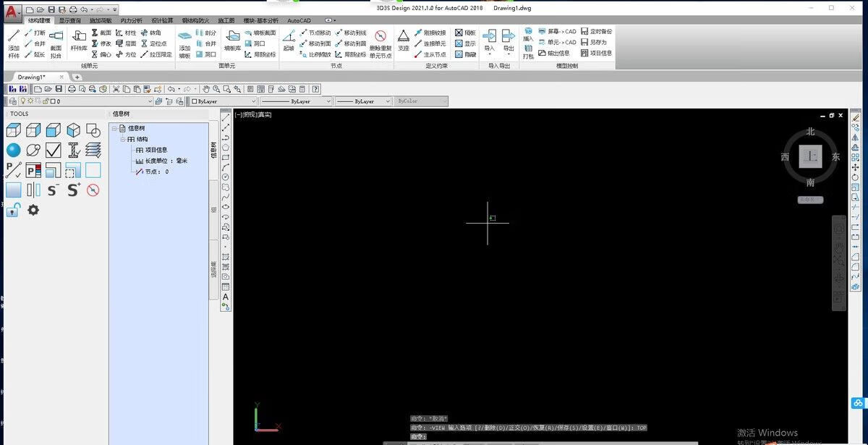Toggle the unlock padlock icon in TOOLS
The height and width of the screenshot is (445, 868).
point(13,210)
